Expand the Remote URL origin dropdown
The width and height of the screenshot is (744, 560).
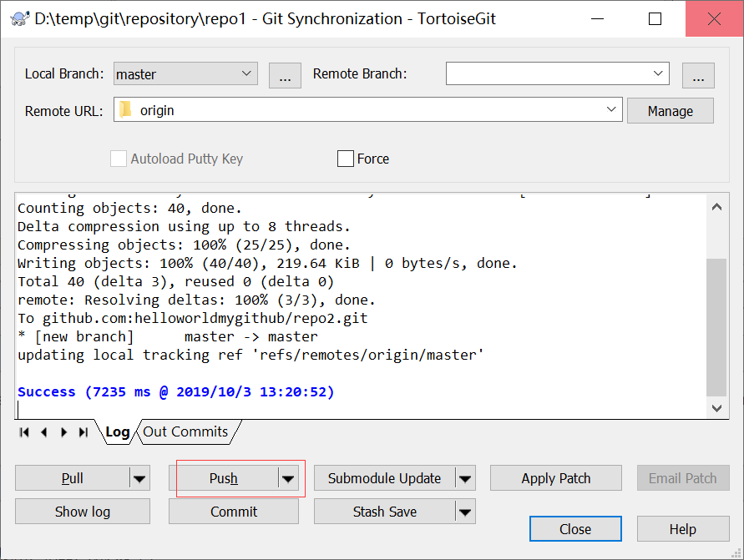611,109
